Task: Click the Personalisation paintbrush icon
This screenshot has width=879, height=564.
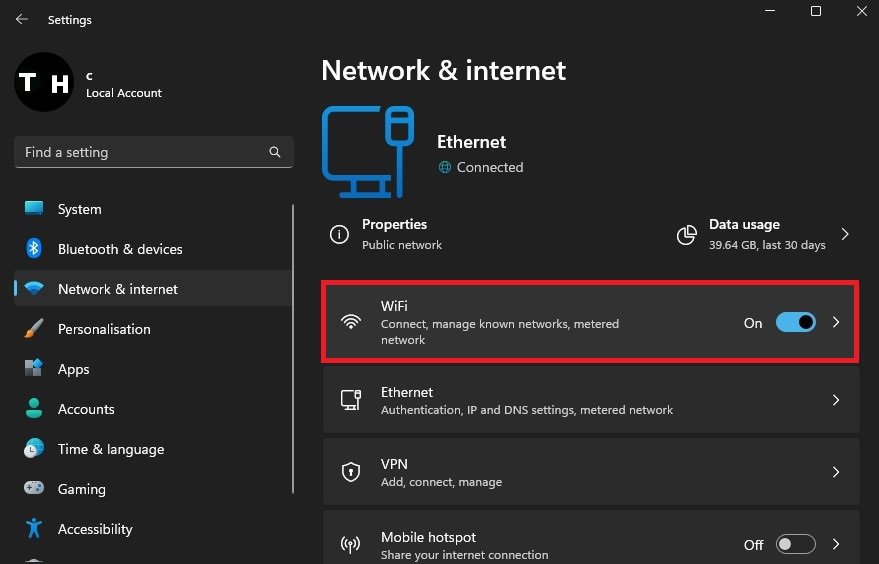Action: click(33, 329)
